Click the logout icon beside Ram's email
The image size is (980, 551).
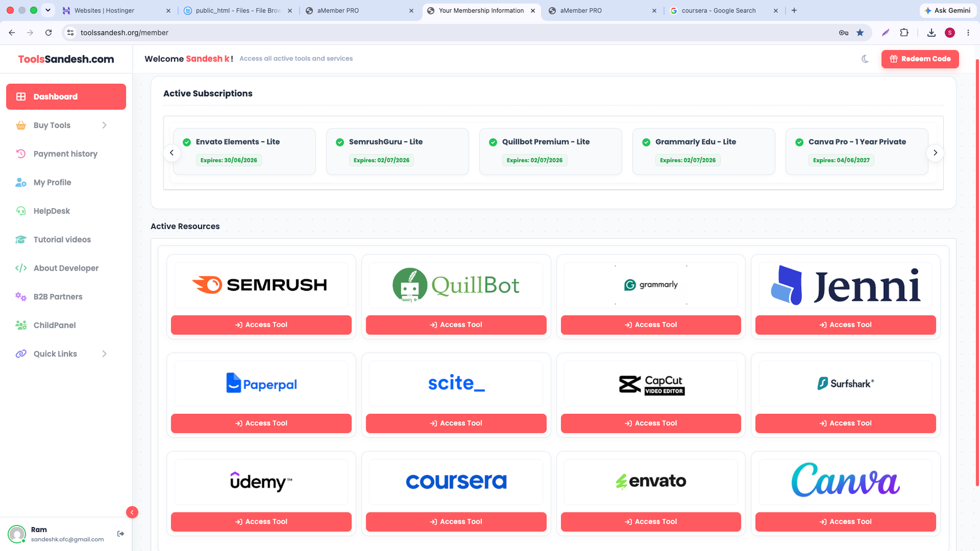point(121,534)
